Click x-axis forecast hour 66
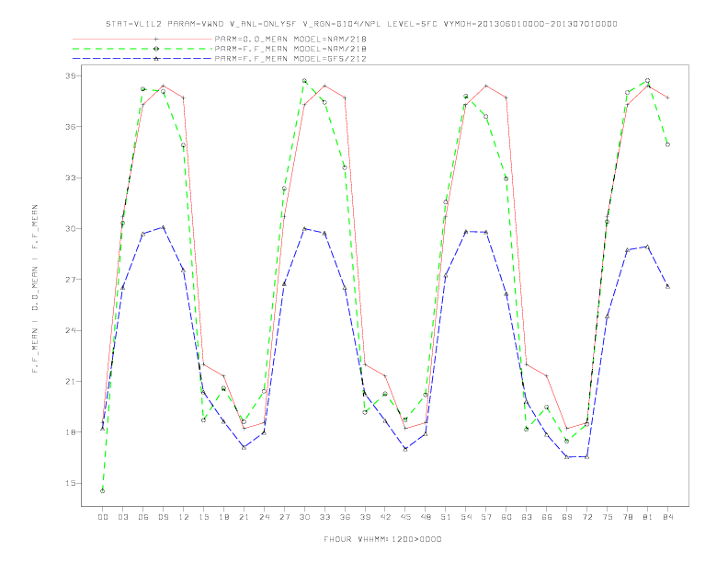 (547, 517)
